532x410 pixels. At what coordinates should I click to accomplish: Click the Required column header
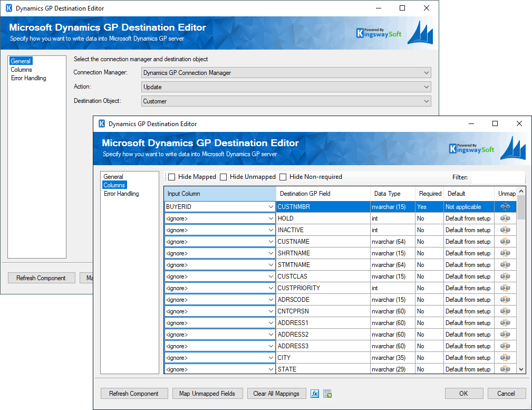tap(430, 194)
